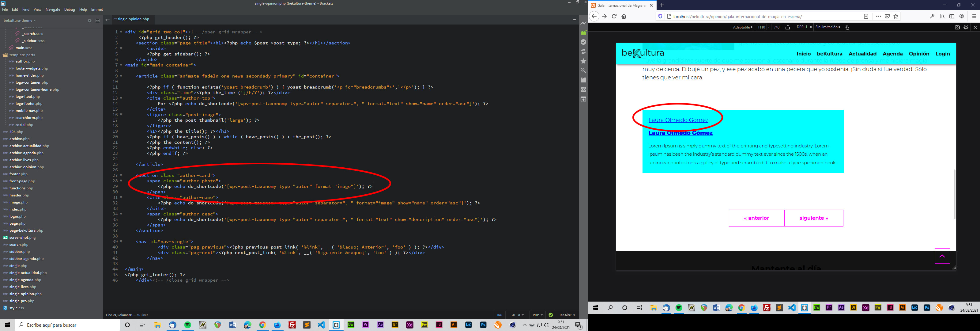Collapse code fold arrow at line 27
The height and width of the screenshot is (331, 980).
121,176
